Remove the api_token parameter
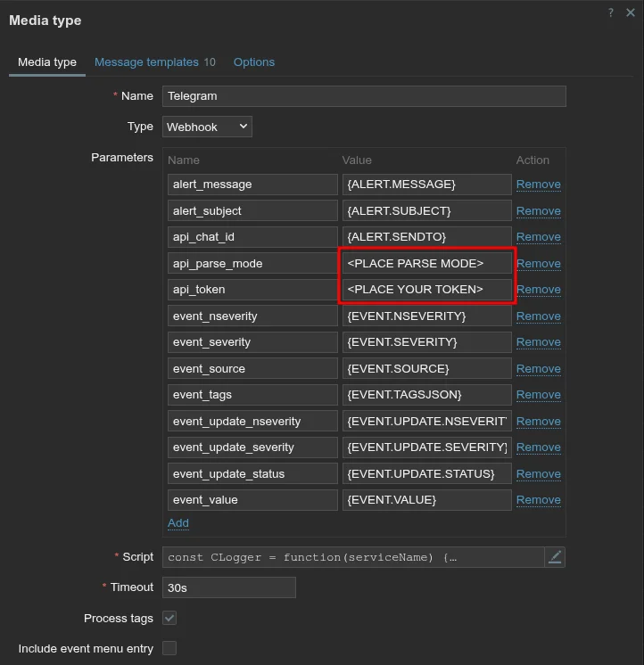This screenshot has height=665, width=644. (x=539, y=289)
